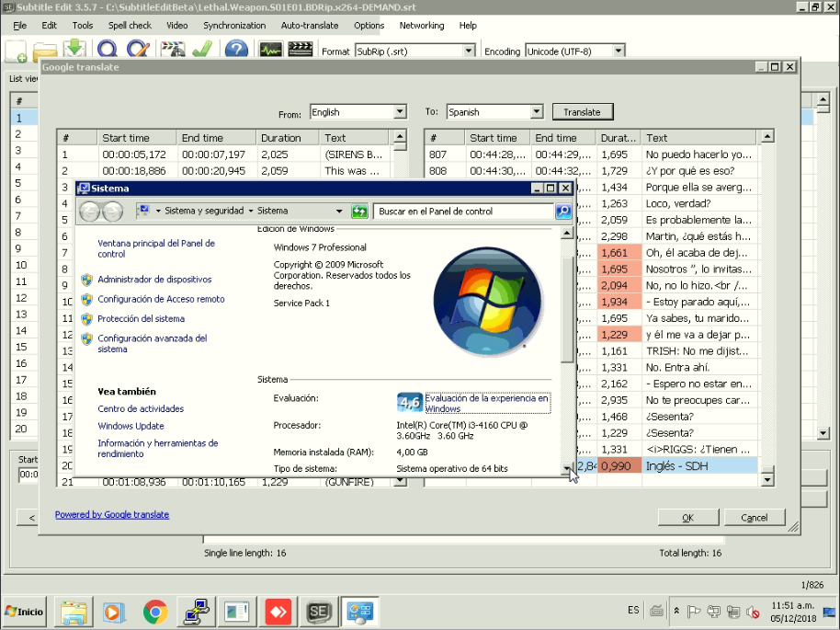This screenshot has width=840, height=630.
Task: Click scroll-down arrow of Sistema window scrollbar
Action: [x=567, y=468]
